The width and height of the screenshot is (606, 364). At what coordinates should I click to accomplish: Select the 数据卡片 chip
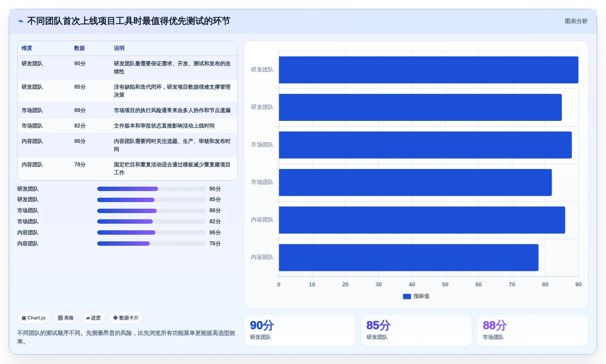click(x=126, y=318)
